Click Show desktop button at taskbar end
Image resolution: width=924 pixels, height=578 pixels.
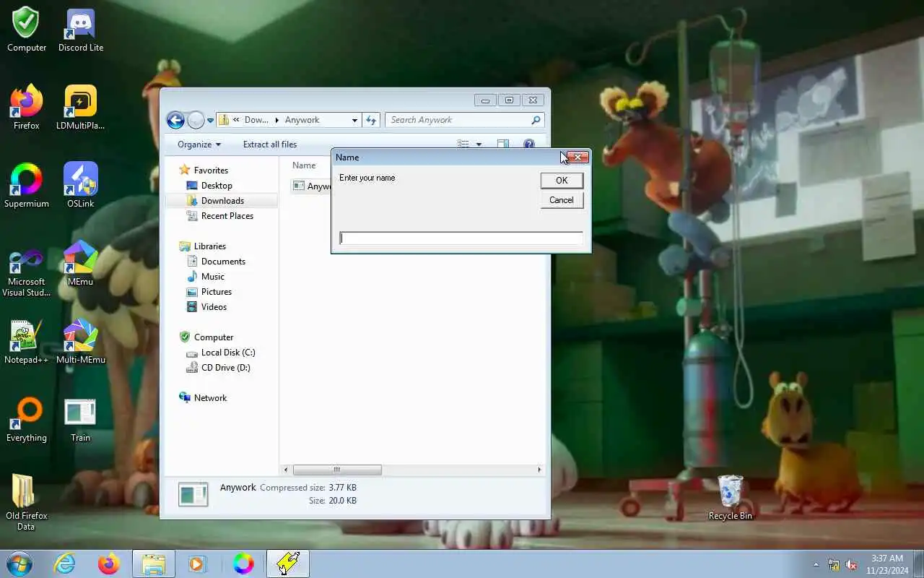918,564
